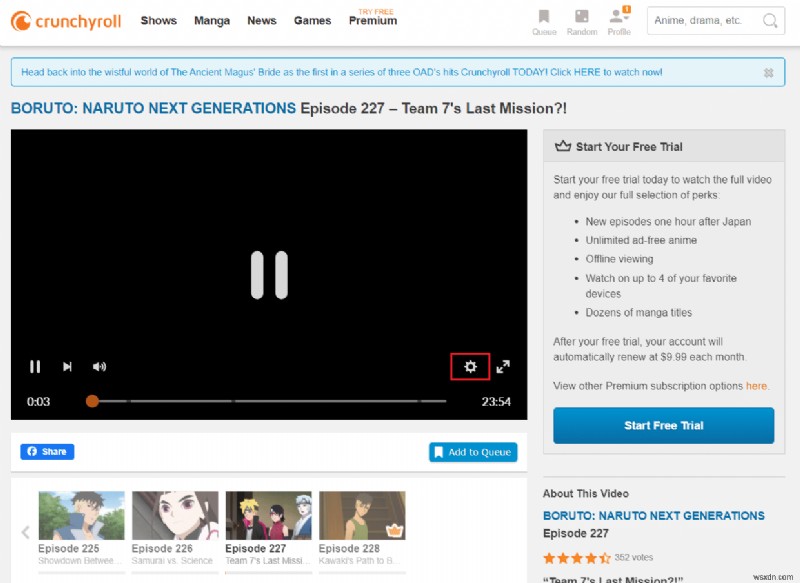Add this episode to your Queue

click(x=473, y=451)
